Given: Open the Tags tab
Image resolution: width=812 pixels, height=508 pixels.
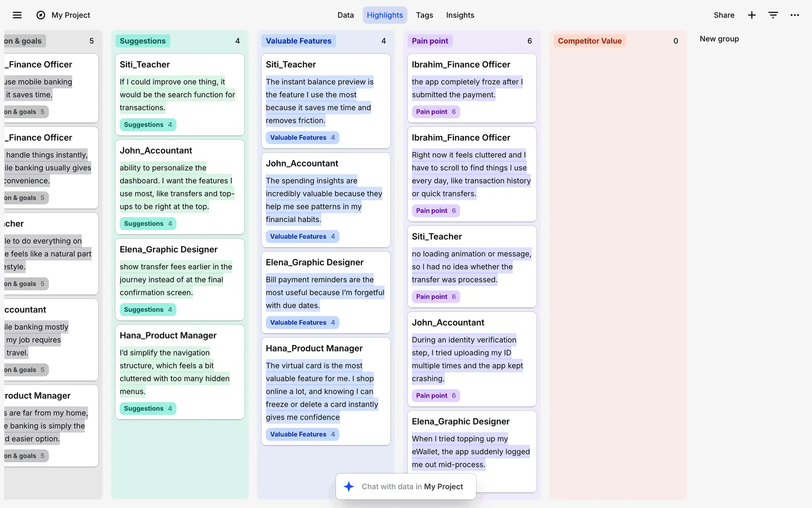Looking at the screenshot, I should pos(424,15).
